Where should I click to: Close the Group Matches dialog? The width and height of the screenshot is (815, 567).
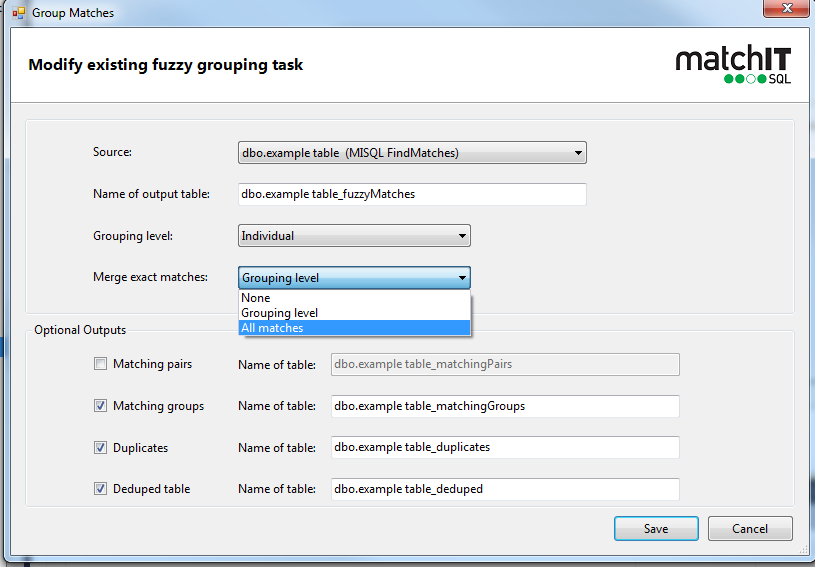[786, 8]
